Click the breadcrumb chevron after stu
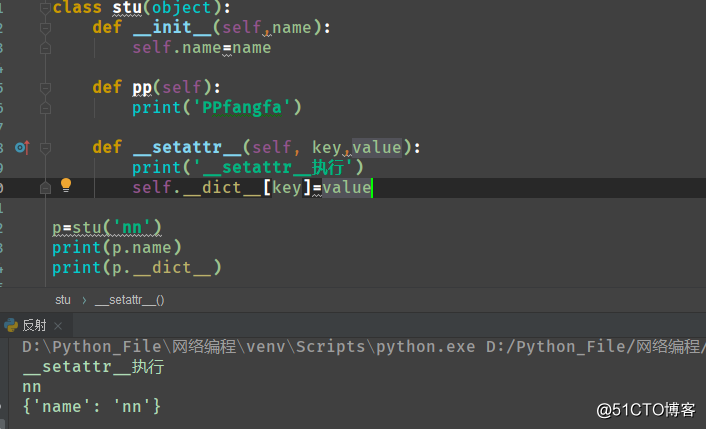 (x=84, y=300)
